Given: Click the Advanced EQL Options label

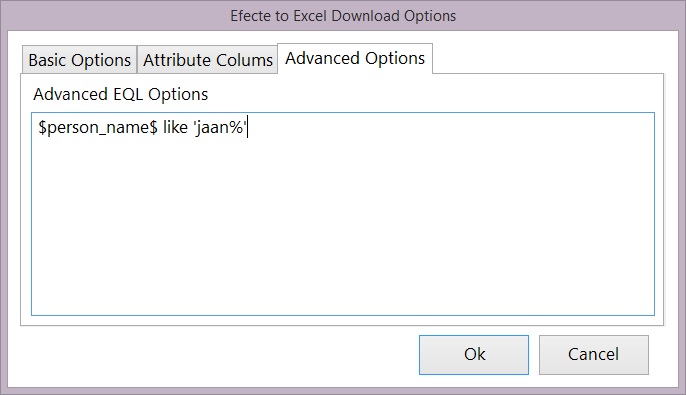Looking at the screenshot, I should [121, 94].
